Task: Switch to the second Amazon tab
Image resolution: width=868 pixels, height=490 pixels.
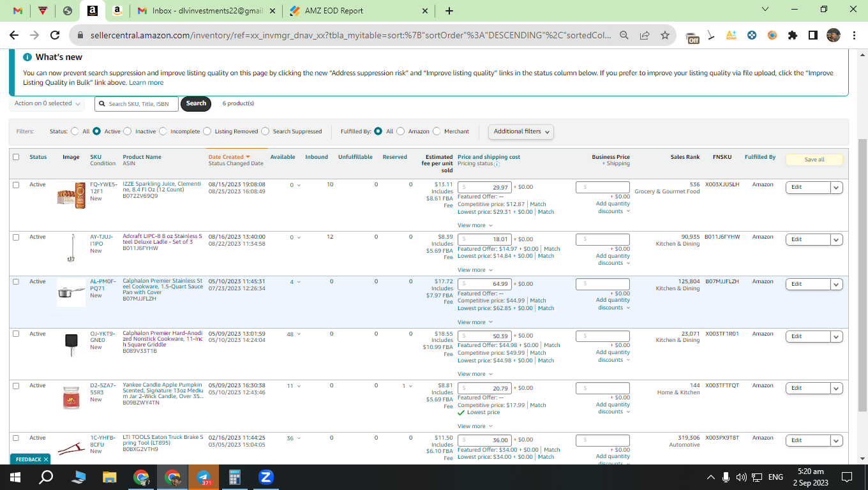Action: (x=117, y=11)
